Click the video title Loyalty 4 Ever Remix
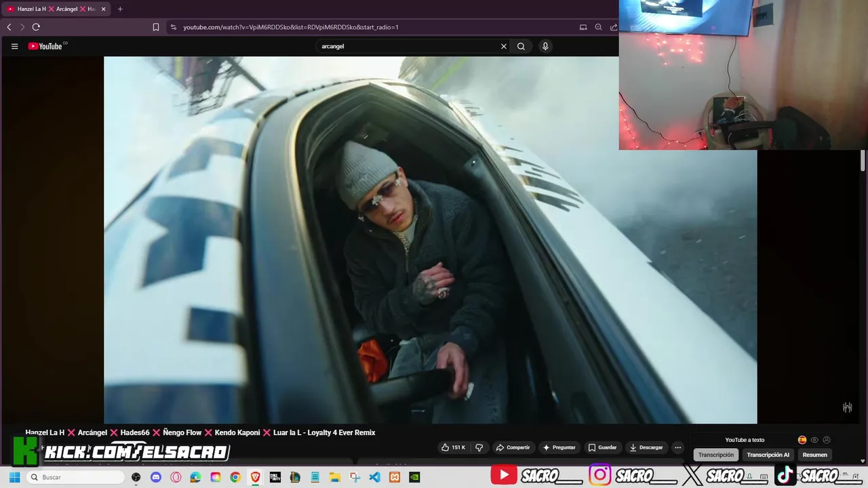 tap(200, 432)
